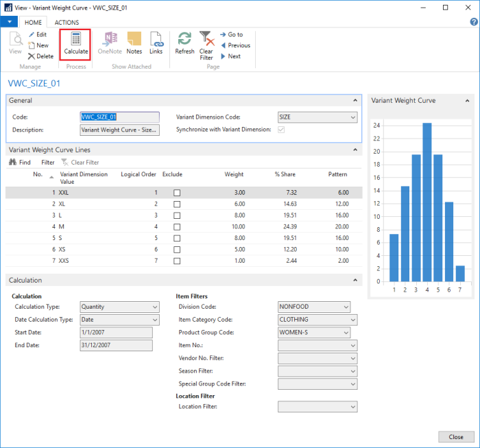Screen dimensions: 480x448
Task: Select the HOME ribbon tab
Action: point(33,23)
